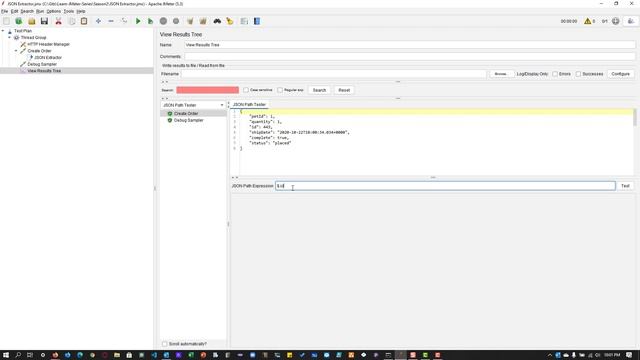Click the toggle enable/disable toolbar icon

coord(124,21)
